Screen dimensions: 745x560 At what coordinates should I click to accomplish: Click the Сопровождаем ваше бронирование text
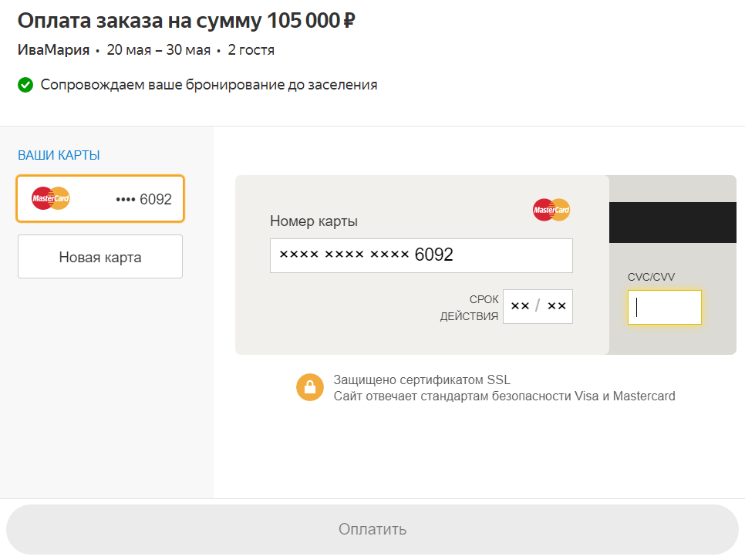tap(208, 85)
